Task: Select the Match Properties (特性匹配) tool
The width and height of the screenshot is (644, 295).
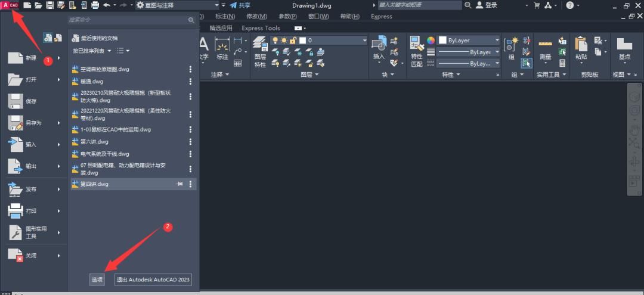Action: coord(416,52)
